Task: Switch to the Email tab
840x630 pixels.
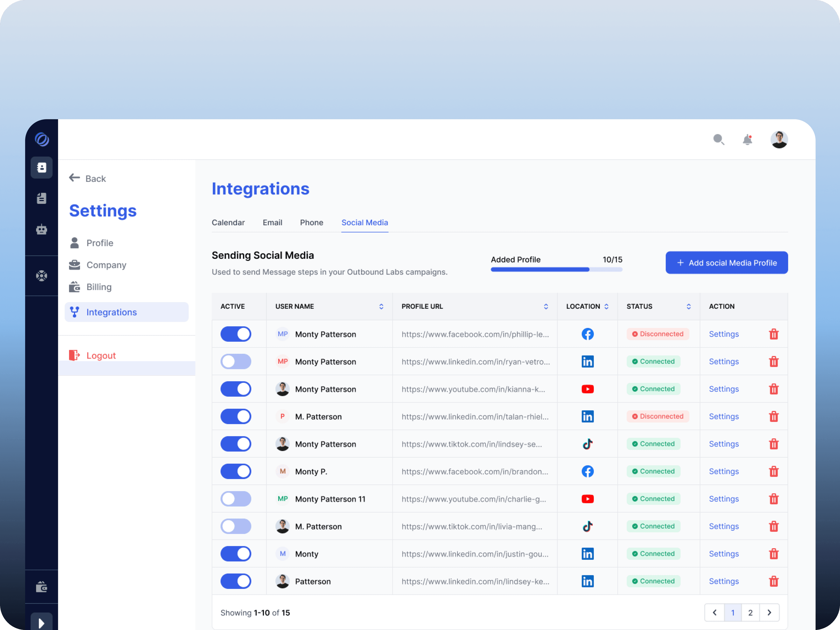Action: point(272,222)
